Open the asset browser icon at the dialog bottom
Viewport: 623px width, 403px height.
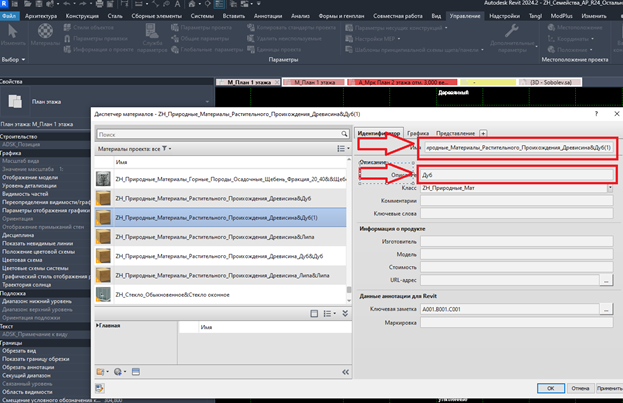click(136, 372)
